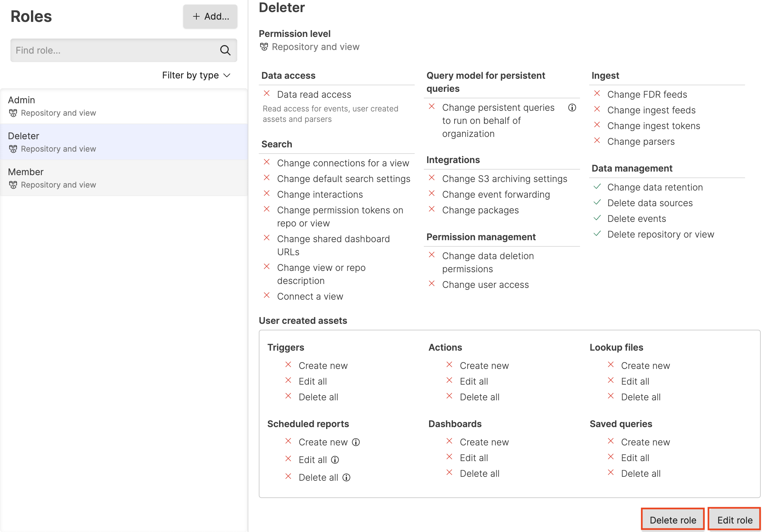The width and height of the screenshot is (764, 532).
Task: Click the mask icon under Permission level
Action: 264,47
